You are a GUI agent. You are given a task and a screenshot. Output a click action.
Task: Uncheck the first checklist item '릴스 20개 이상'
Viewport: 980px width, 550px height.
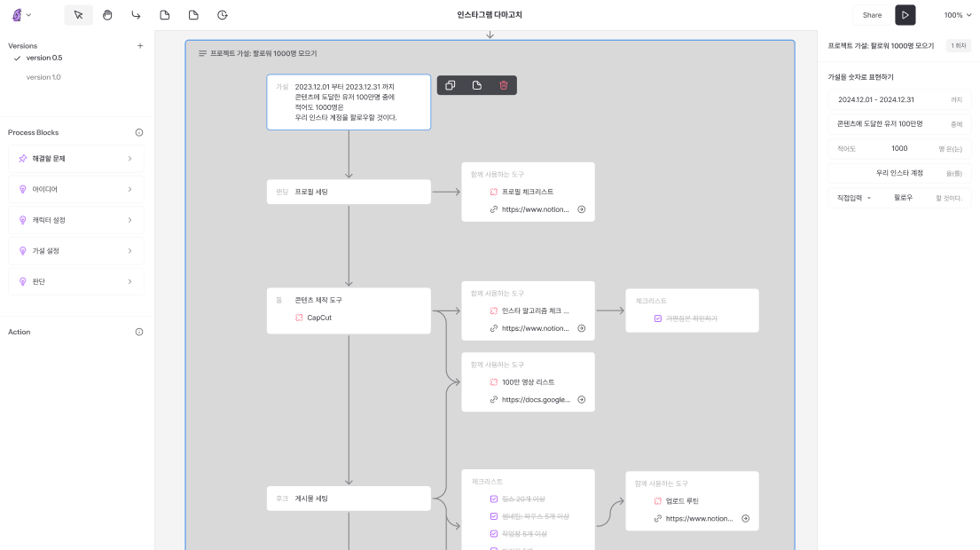494,499
